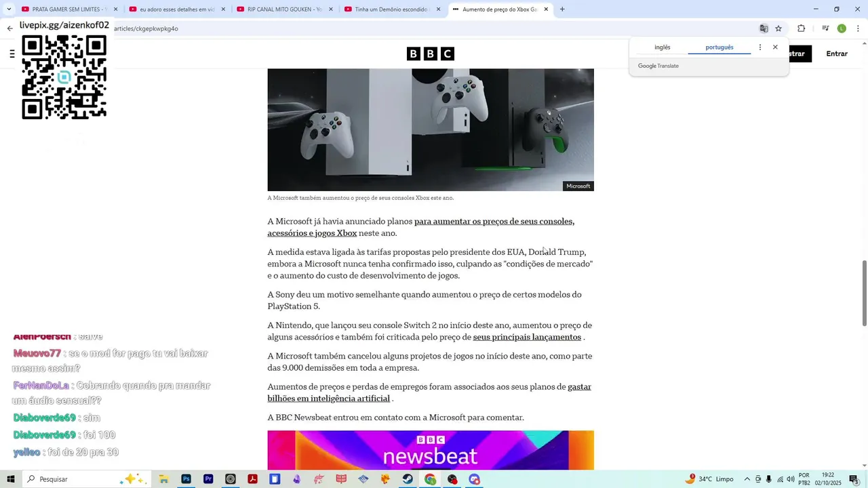The image size is (868, 488).
Task: Open the POR PTB2 keyboard language switcher
Action: (804, 479)
